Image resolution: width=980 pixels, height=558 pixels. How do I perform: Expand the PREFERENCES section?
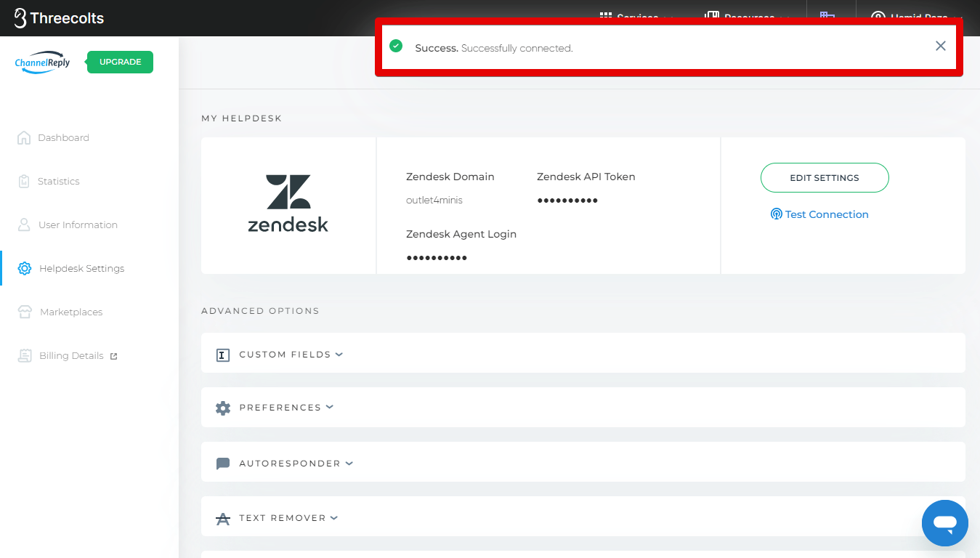point(583,407)
